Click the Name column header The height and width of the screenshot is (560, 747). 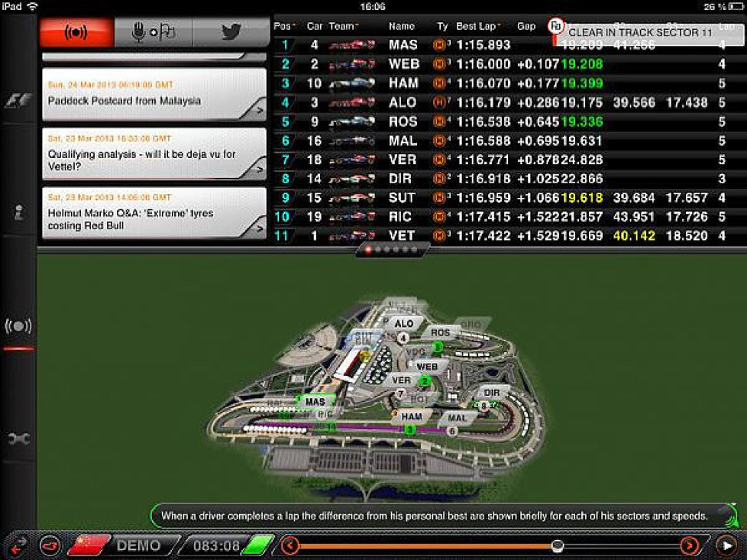[401, 26]
